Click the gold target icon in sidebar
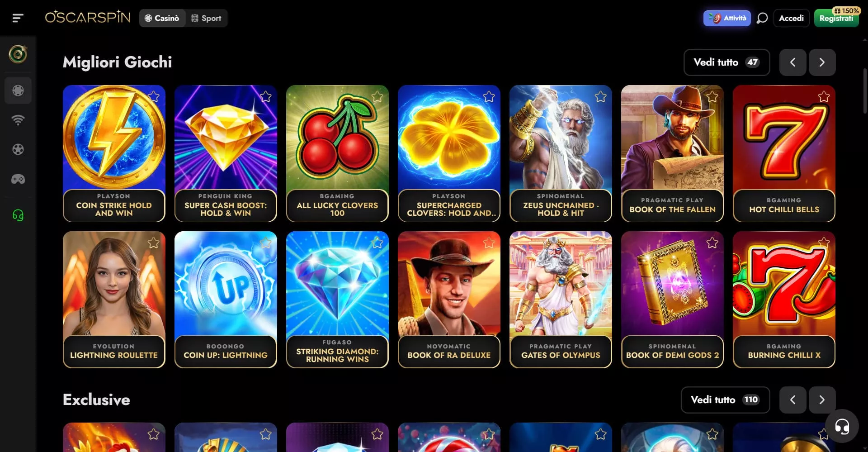868x452 pixels. tap(18, 54)
